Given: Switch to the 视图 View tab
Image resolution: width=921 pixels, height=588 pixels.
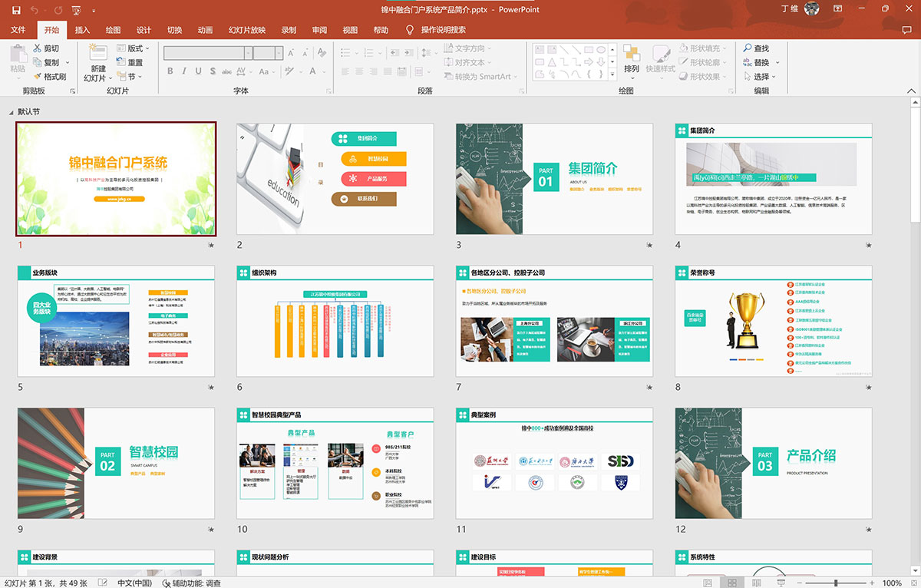Looking at the screenshot, I should pos(350,30).
